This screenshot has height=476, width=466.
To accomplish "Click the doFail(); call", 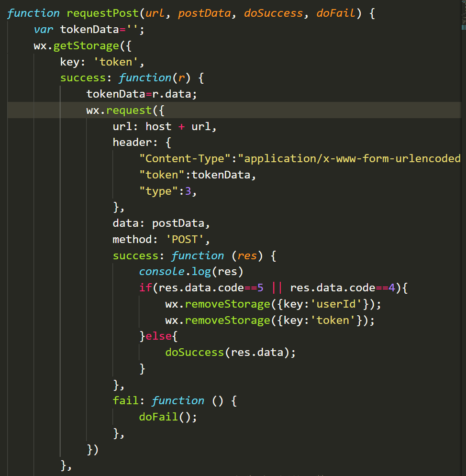I will tap(168, 417).
